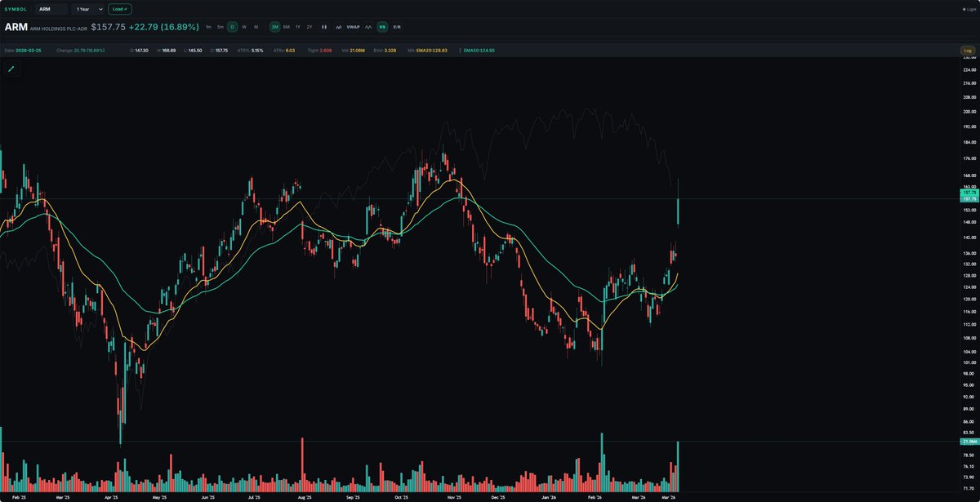Screen dimensions: 980x502
Task: Click the EMA50:124.95 label
Action: (x=480, y=51)
